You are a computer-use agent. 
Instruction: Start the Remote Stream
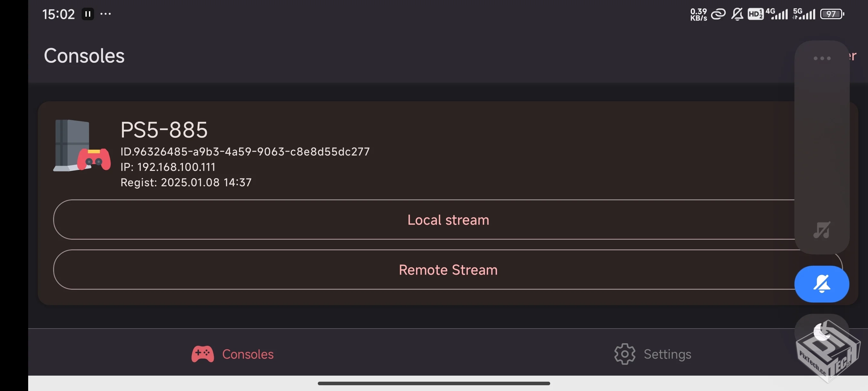coord(447,270)
